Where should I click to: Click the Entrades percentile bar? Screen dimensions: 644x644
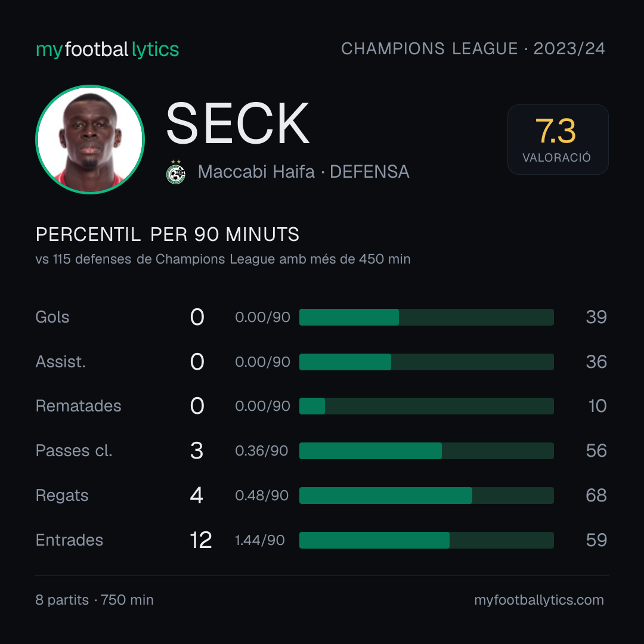point(426,540)
